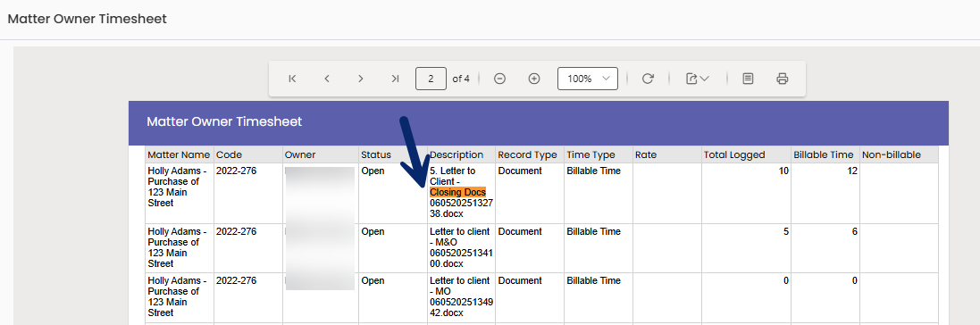
Task: Open the export format dropdown
Action: (697, 79)
